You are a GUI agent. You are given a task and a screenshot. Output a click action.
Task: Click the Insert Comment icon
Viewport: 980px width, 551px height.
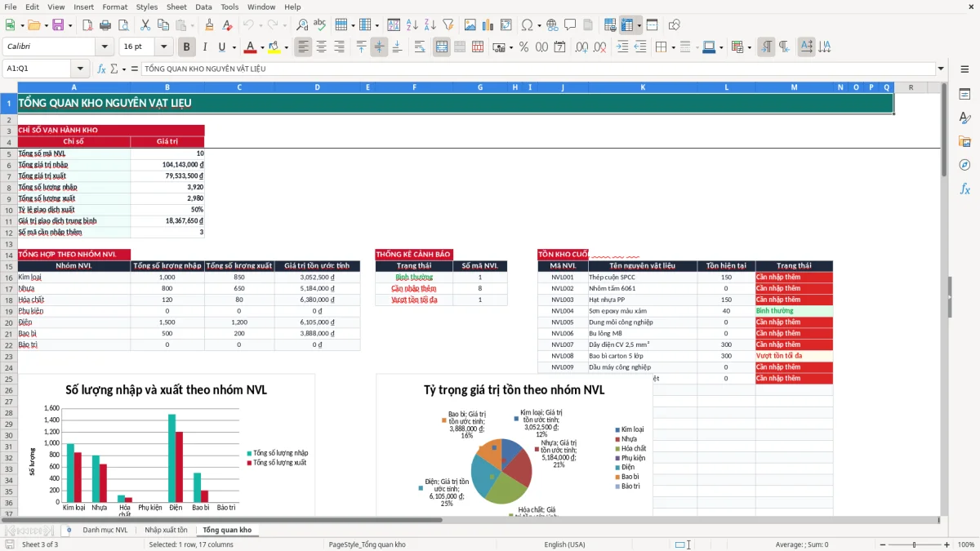(x=570, y=25)
